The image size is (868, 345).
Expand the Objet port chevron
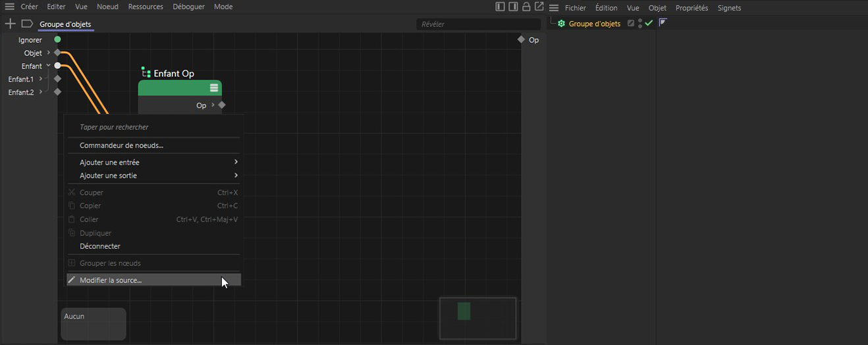point(49,53)
